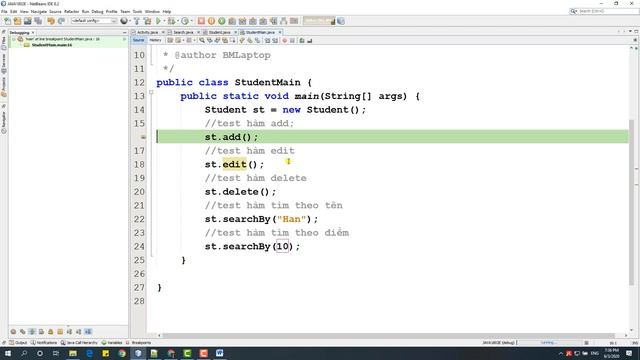Switch to the Student.java tab
Screen dimensions: 640x360
[x=219, y=32]
